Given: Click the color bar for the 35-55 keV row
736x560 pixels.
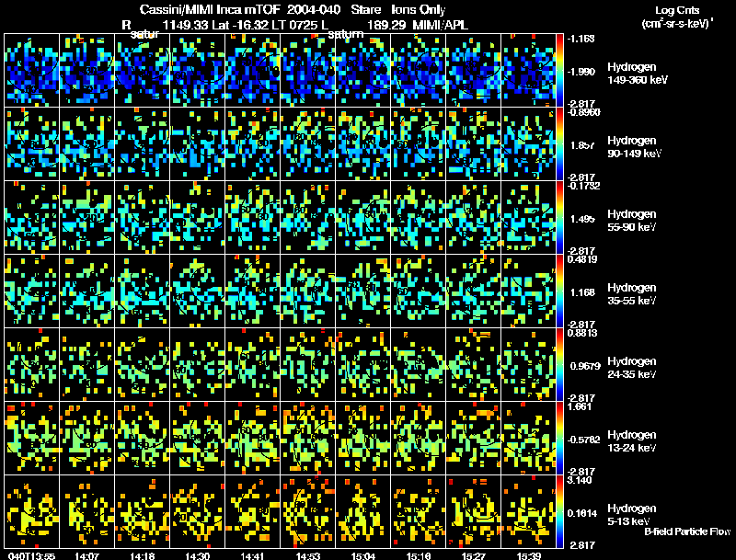Looking at the screenshot, I should click(559, 291).
